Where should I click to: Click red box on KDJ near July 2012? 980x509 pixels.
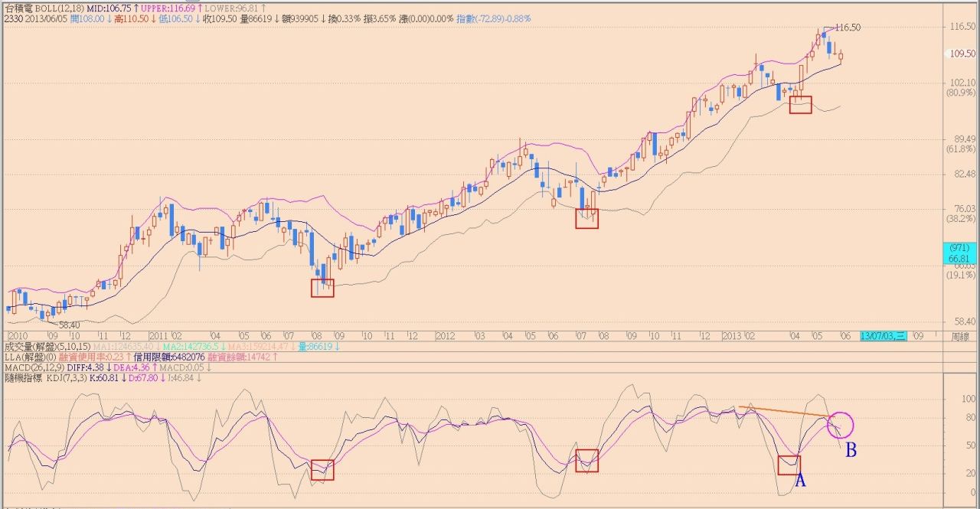point(586,460)
